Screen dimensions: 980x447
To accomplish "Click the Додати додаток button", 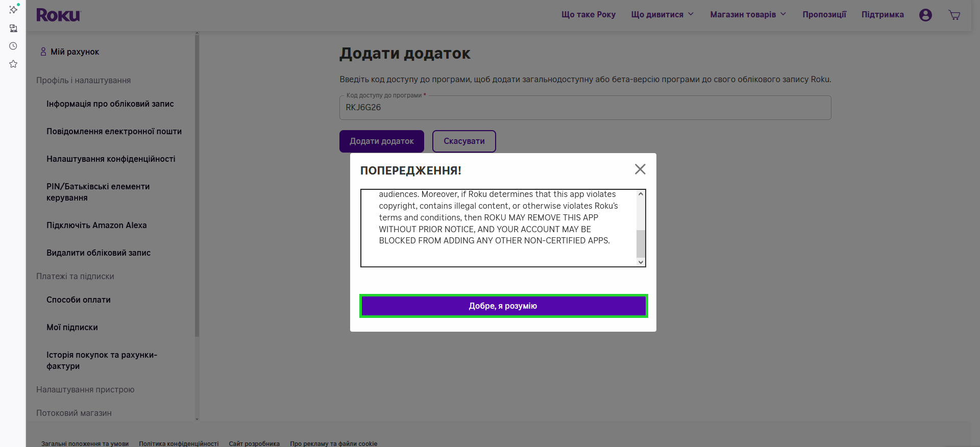I will point(382,141).
